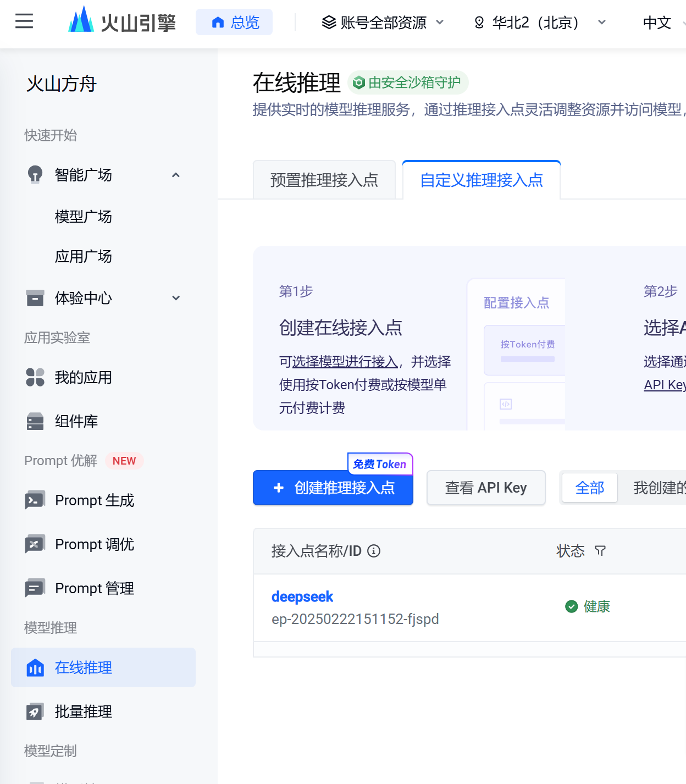Click the 由安全沙箱守护 security badge
Image resolution: width=686 pixels, height=784 pixels.
(x=408, y=82)
